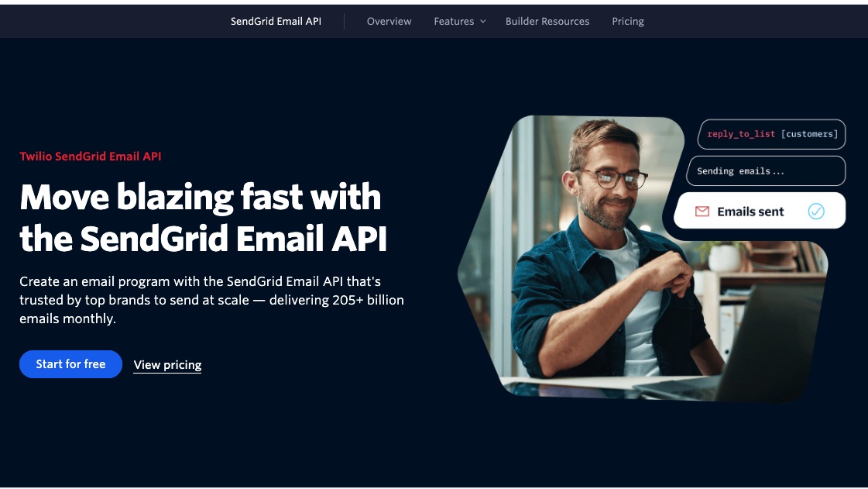
Task: Follow the View pricing link
Action: (167, 364)
